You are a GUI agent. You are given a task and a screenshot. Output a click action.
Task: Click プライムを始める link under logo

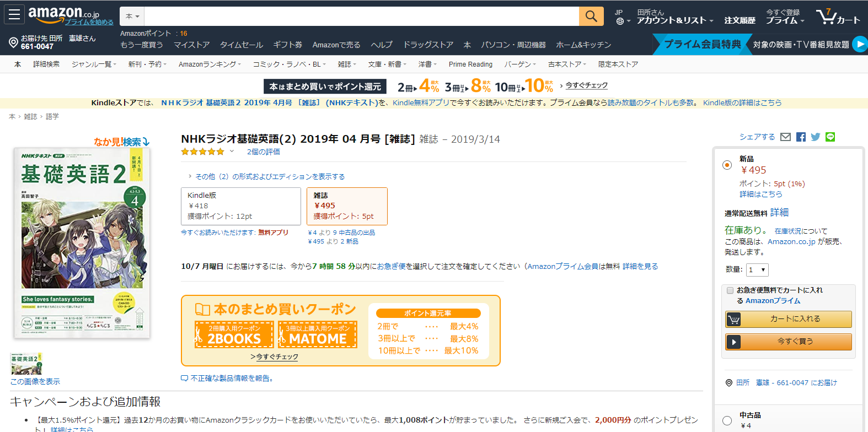pos(89,22)
